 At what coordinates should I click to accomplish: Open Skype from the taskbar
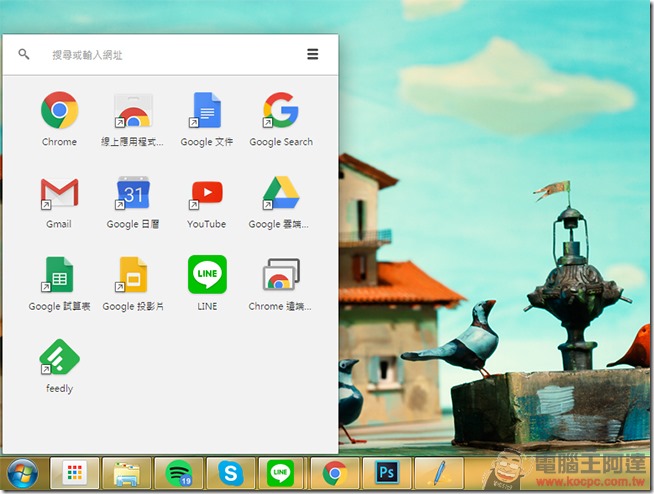tap(231, 473)
